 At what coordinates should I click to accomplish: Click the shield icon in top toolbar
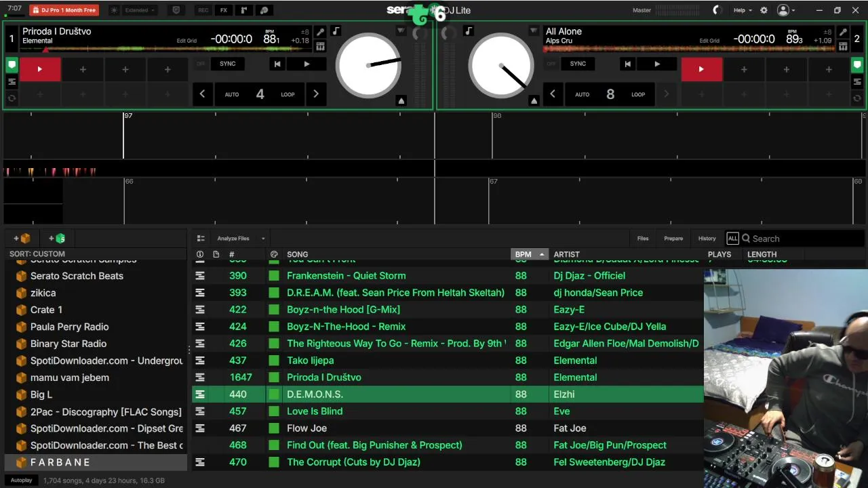point(176,10)
